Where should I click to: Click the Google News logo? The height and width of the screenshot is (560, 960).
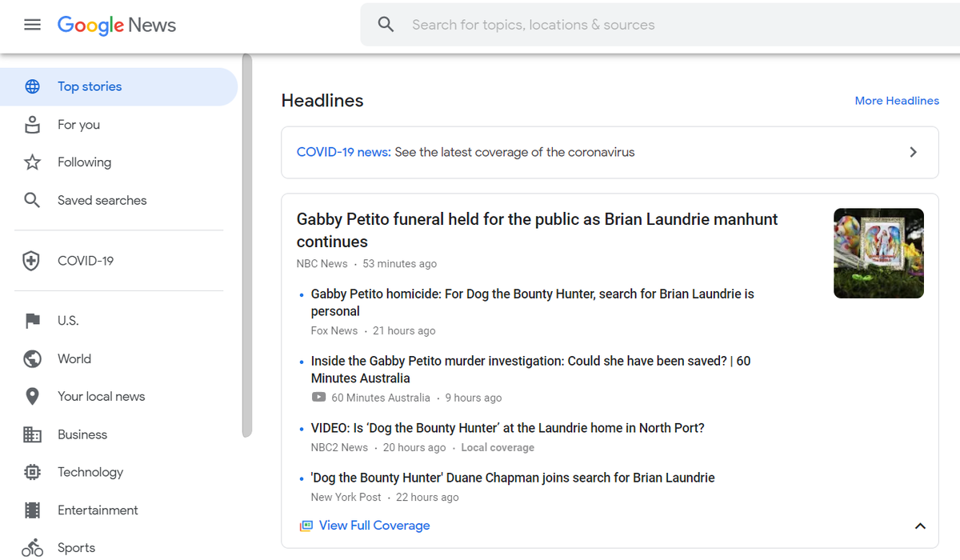click(117, 26)
